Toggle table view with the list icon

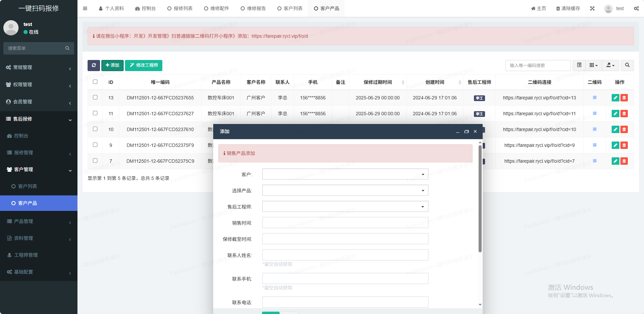pos(579,65)
